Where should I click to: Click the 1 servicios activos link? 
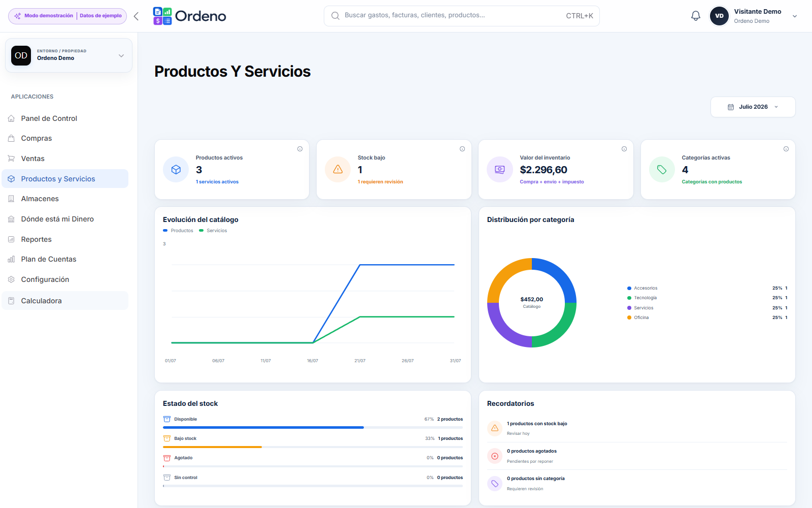(x=217, y=182)
